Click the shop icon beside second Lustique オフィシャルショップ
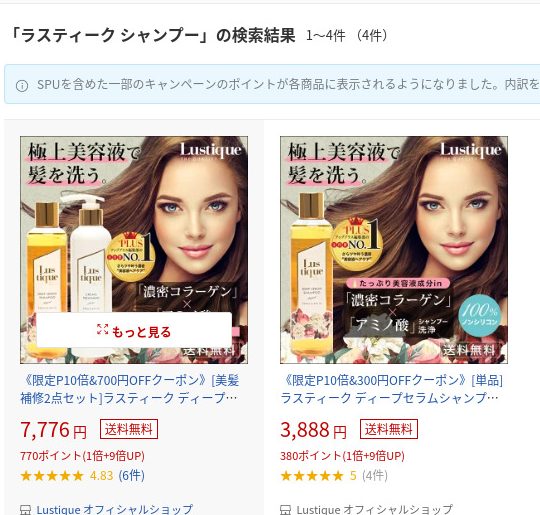Image resolution: width=540 pixels, height=515 pixels. (285, 509)
